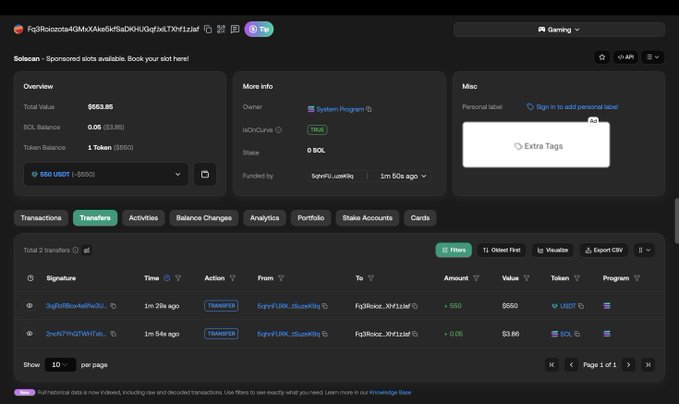Image resolution: width=679 pixels, height=404 pixels.
Task: Open column options dropdown beside Export CSV
Action: coord(644,250)
